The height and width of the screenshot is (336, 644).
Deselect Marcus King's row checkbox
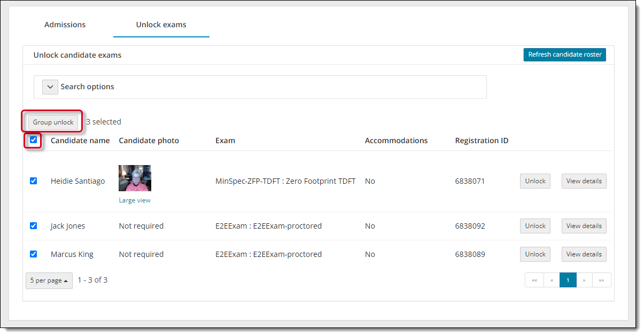34,254
